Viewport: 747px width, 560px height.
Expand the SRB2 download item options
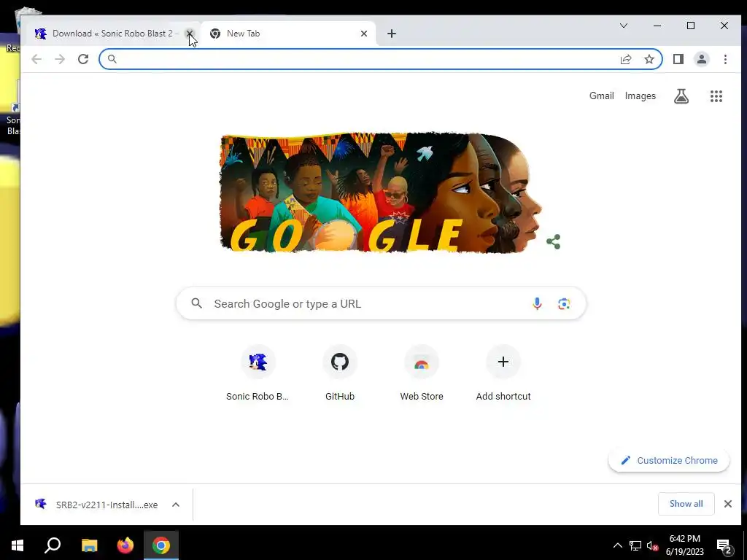click(x=176, y=505)
